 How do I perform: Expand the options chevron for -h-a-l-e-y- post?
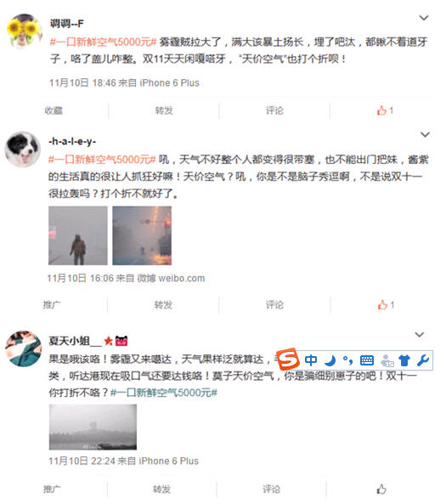pyautogui.click(x=425, y=134)
